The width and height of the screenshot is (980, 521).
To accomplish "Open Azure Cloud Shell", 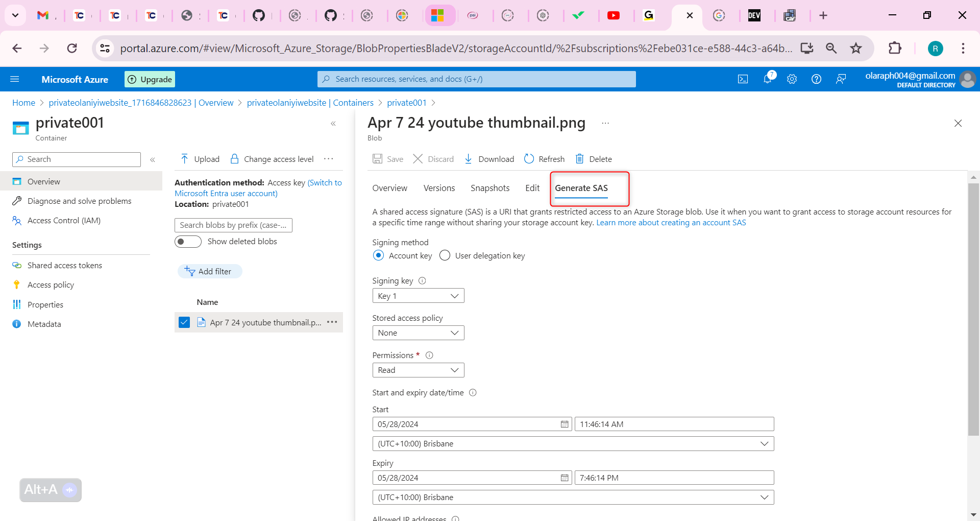I will [743, 79].
